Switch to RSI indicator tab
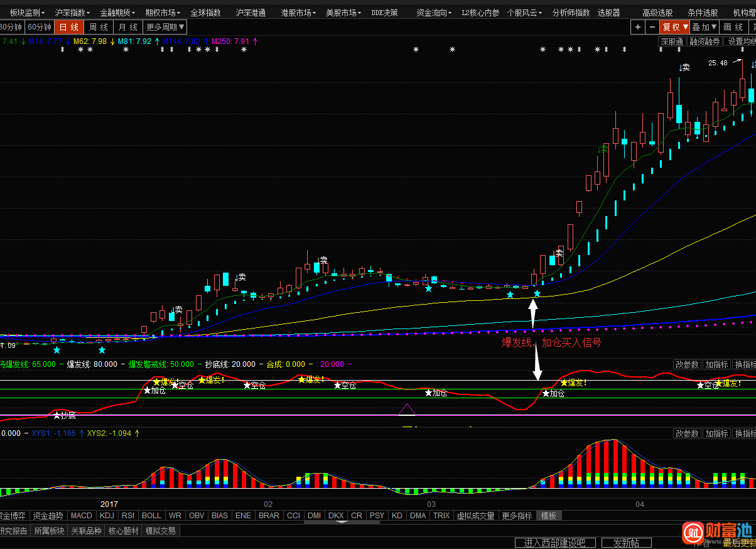Image resolution: width=756 pixels, height=549 pixels. 128,516
